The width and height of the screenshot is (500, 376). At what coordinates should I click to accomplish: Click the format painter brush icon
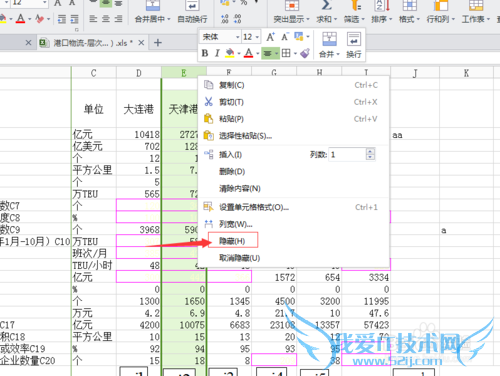pos(305,53)
